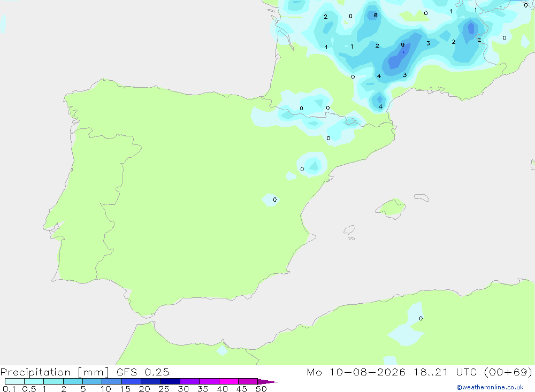
Task: Click the 2–5 mm legend color swatch
Action: point(73,381)
